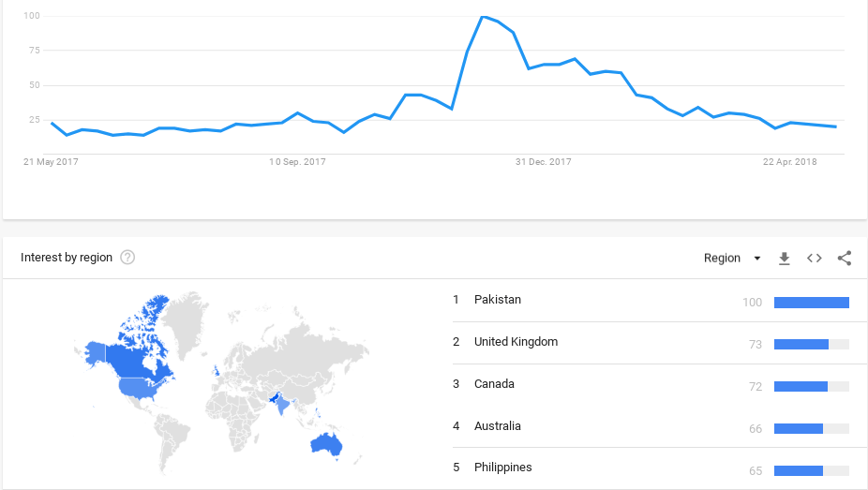Open the embed code icon

pos(815,259)
